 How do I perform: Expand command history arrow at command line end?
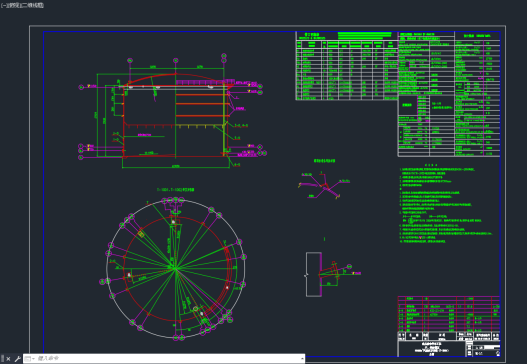click(302, 359)
